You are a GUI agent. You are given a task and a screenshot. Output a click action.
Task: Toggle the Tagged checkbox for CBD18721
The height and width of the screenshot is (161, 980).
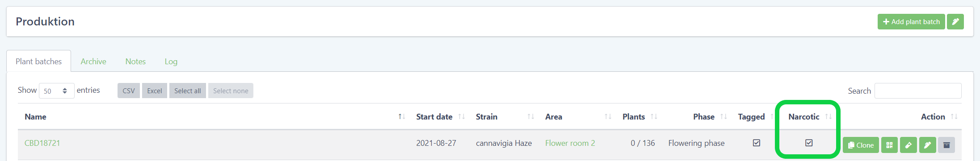(757, 143)
